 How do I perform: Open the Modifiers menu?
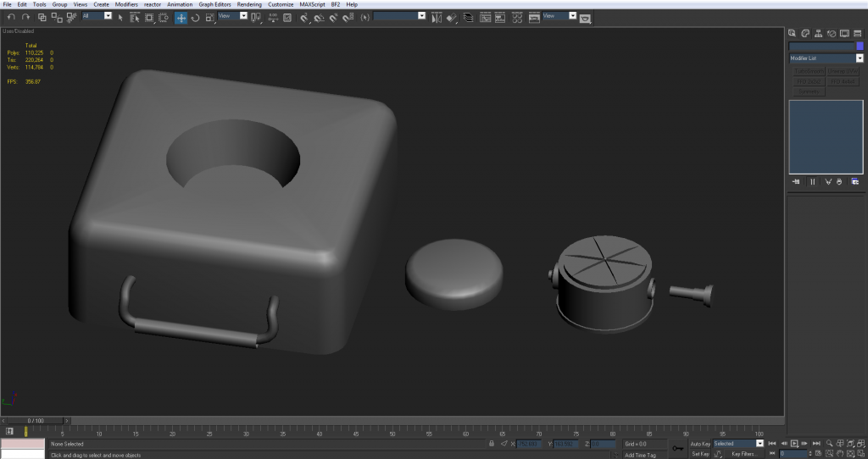tap(126, 4)
